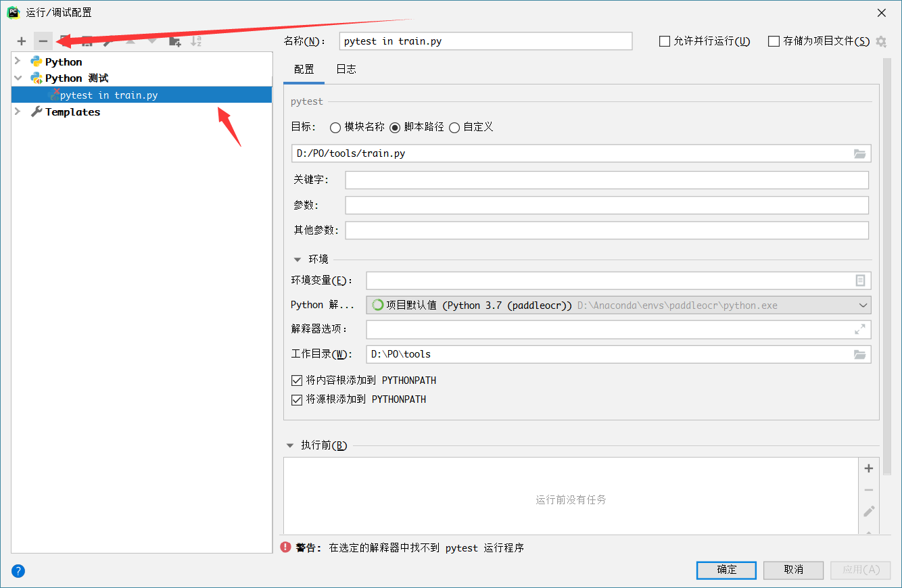Uncheck 将内容根添加到 PYTHONPATH

[x=296, y=381]
